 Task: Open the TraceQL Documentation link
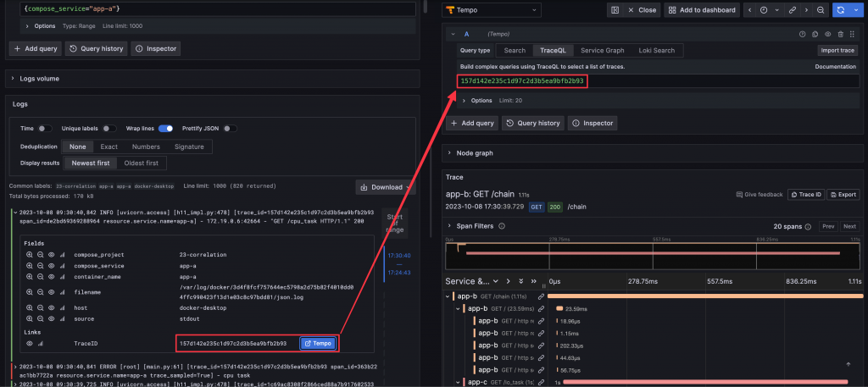pos(835,66)
